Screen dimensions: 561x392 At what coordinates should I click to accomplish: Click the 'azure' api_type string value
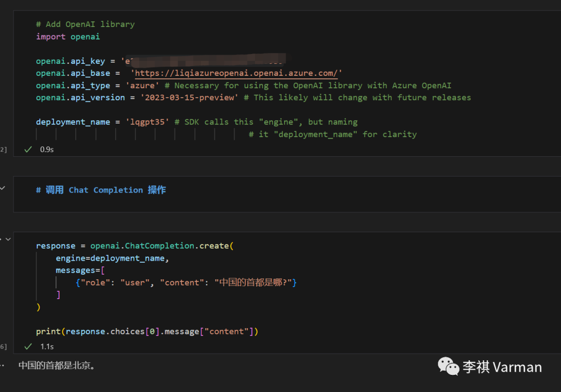point(142,85)
